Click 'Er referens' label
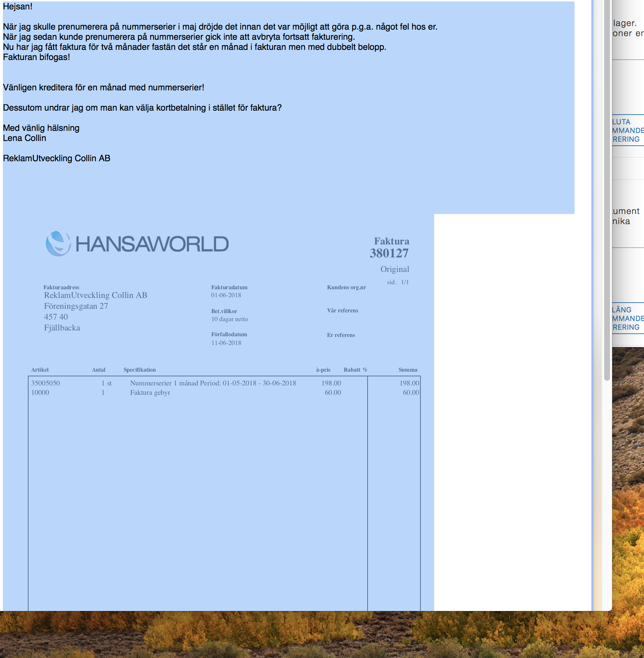The width and height of the screenshot is (644, 658). click(341, 335)
